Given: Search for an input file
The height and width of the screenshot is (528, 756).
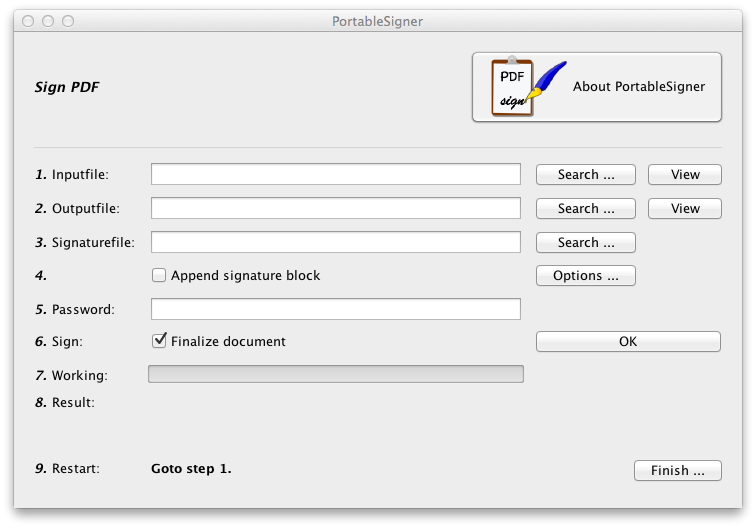Looking at the screenshot, I should [586, 175].
